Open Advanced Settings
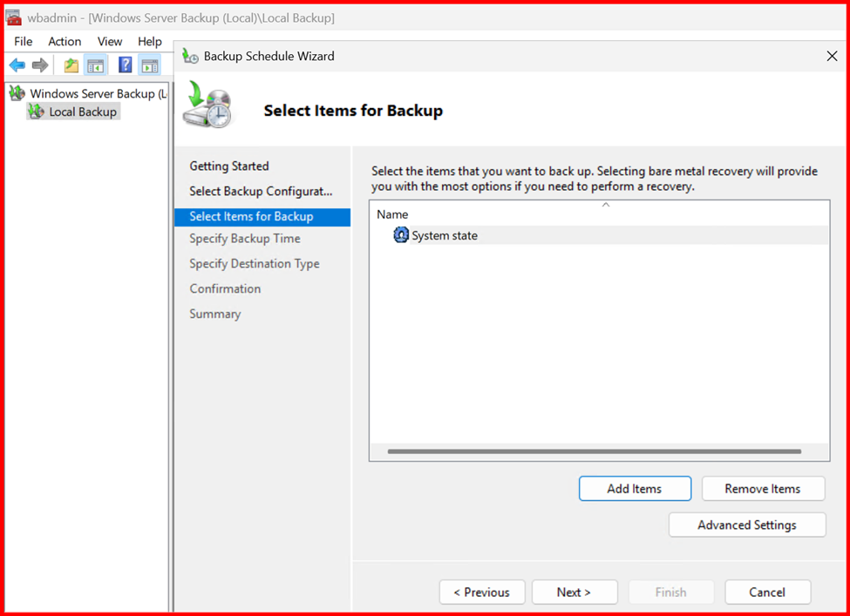 746,525
